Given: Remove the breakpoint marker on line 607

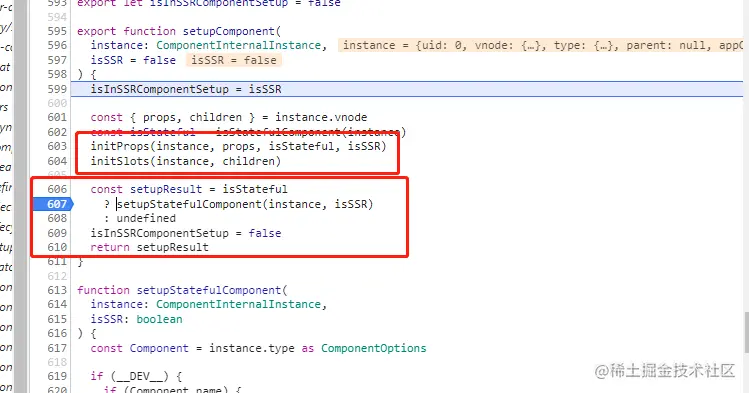Looking at the screenshot, I should pos(54,204).
